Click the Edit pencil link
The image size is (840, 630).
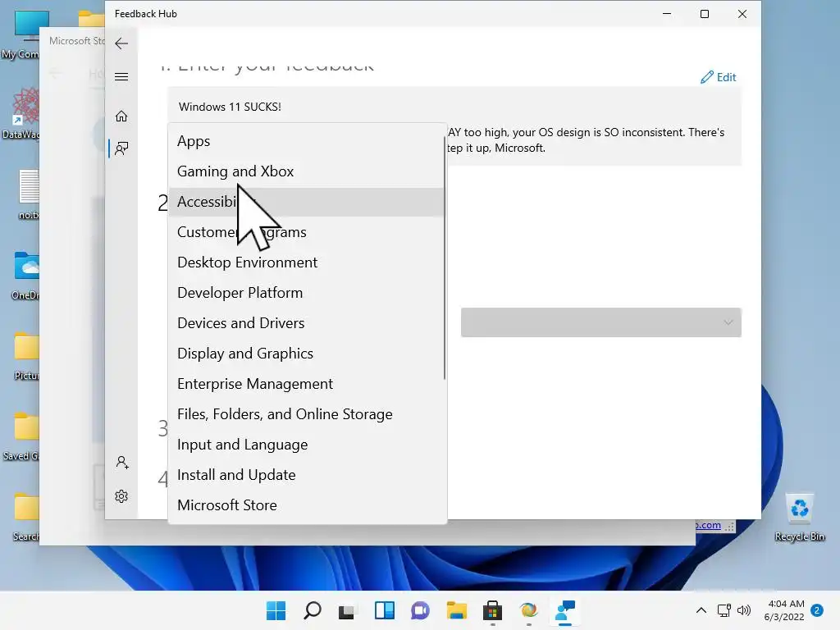pyautogui.click(x=718, y=77)
